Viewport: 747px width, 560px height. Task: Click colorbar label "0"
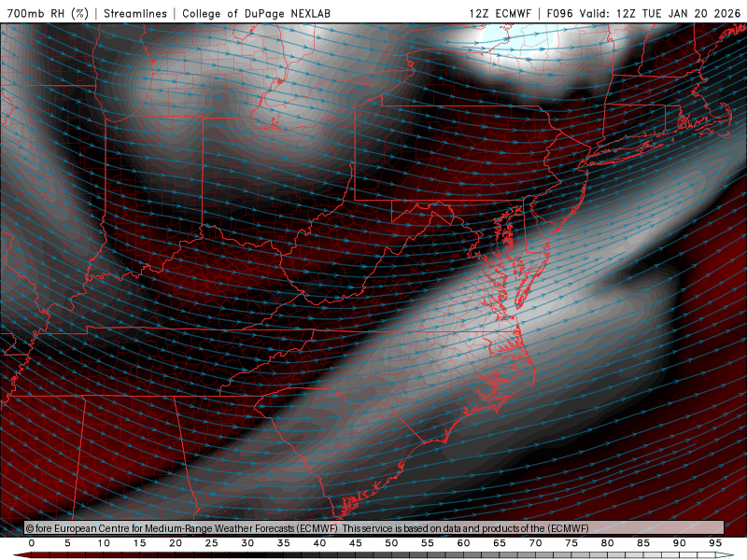point(32,543)
